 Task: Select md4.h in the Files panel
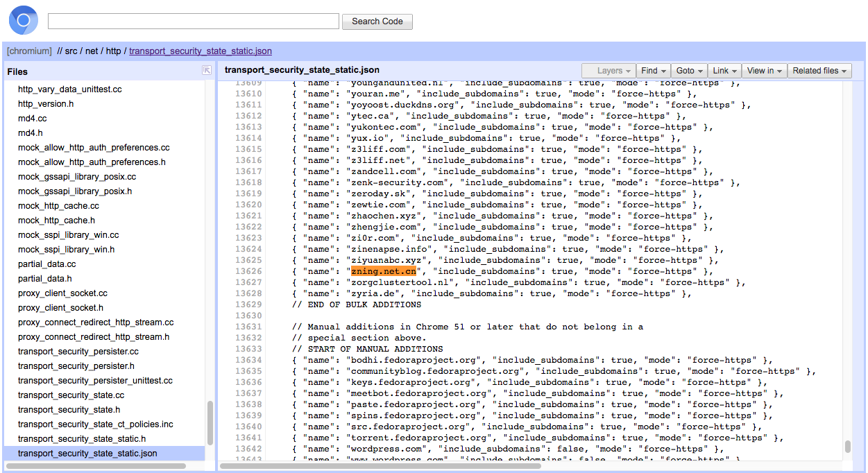[x=31, y=133]
